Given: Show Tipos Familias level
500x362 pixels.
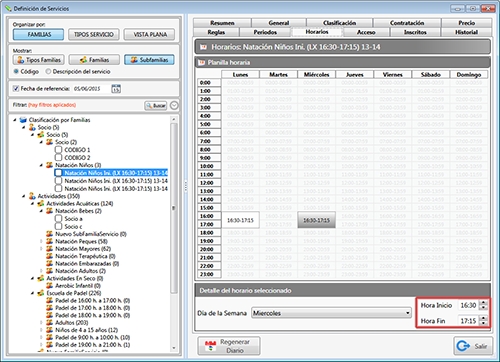Looking at the screenshot, I should tap(39, 60).
